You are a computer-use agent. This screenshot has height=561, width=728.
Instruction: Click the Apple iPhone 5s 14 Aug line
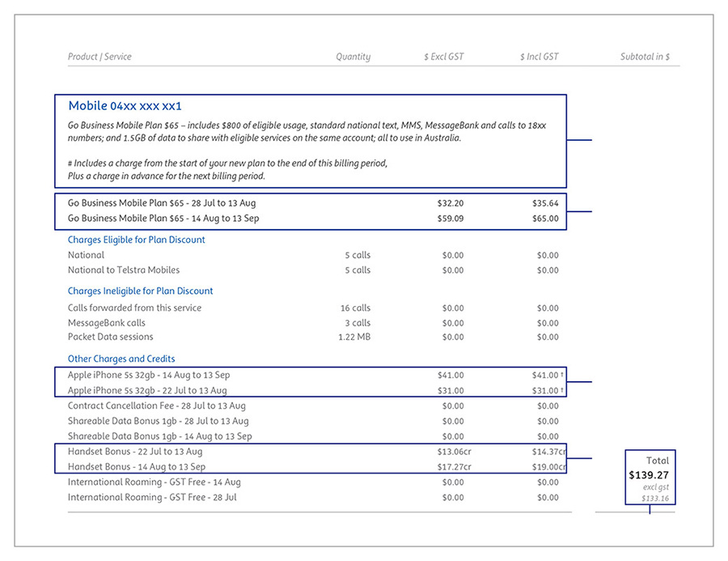(x=149, y=376)
